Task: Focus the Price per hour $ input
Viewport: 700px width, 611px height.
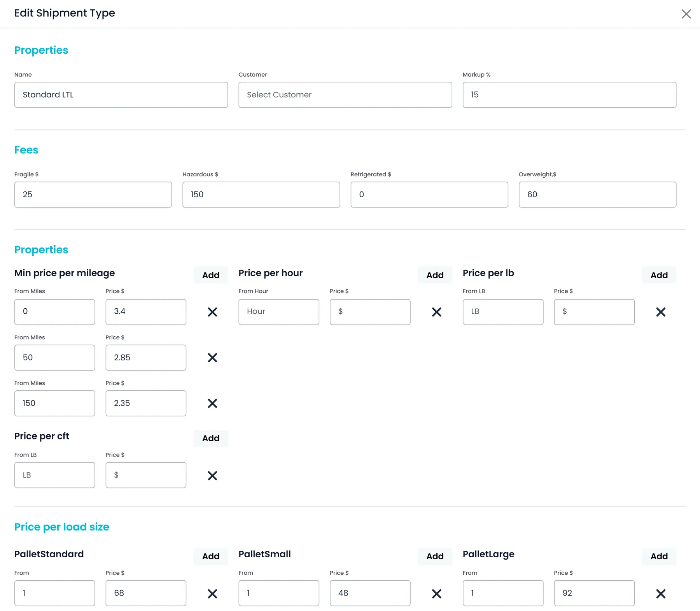Action: coord(370,312)
